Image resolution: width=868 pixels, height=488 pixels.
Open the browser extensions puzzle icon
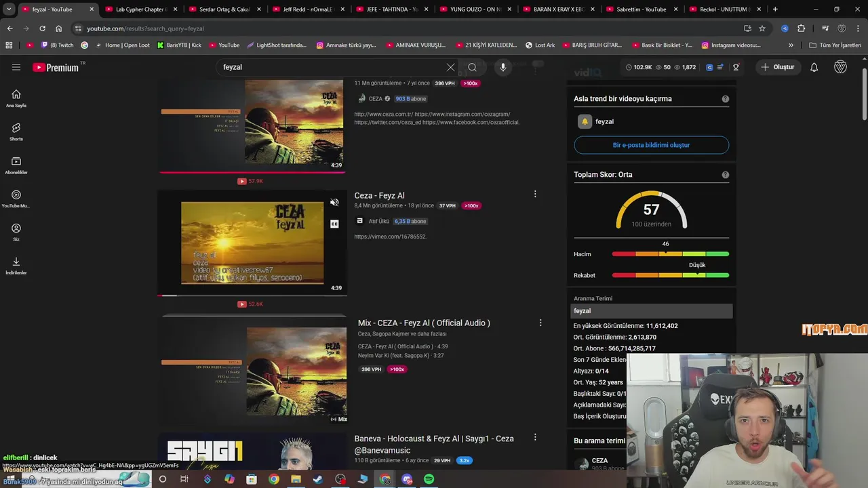click(802, 28)
